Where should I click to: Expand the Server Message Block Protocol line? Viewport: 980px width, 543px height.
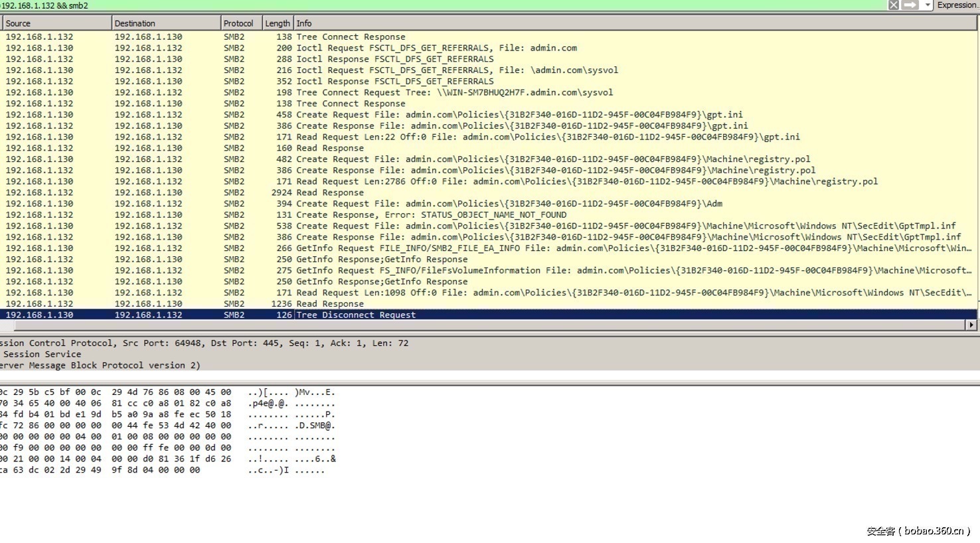coord(100,366)
